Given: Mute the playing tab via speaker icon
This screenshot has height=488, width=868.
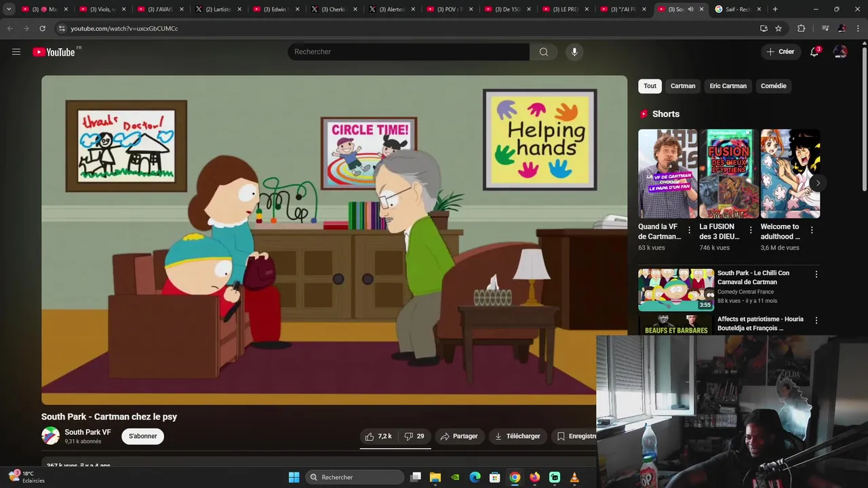Looking at the screenshot, I should [690, 9].
